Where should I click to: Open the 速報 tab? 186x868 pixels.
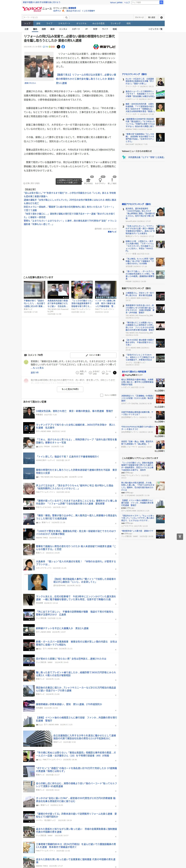(38, 24)
